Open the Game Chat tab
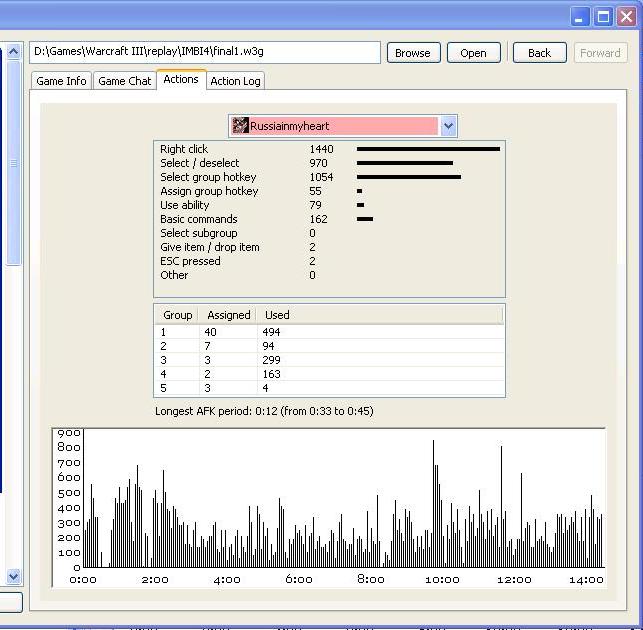643x630 pixels. (x=125, y=81)
